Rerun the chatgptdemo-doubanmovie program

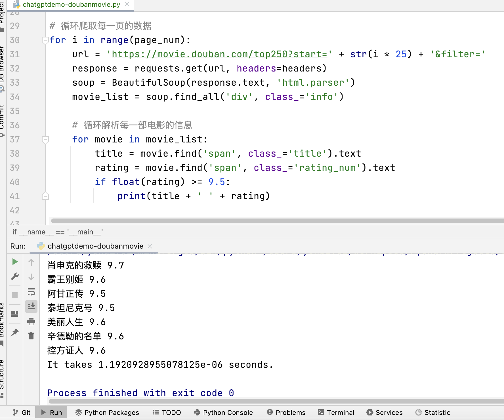click(15, 262)
